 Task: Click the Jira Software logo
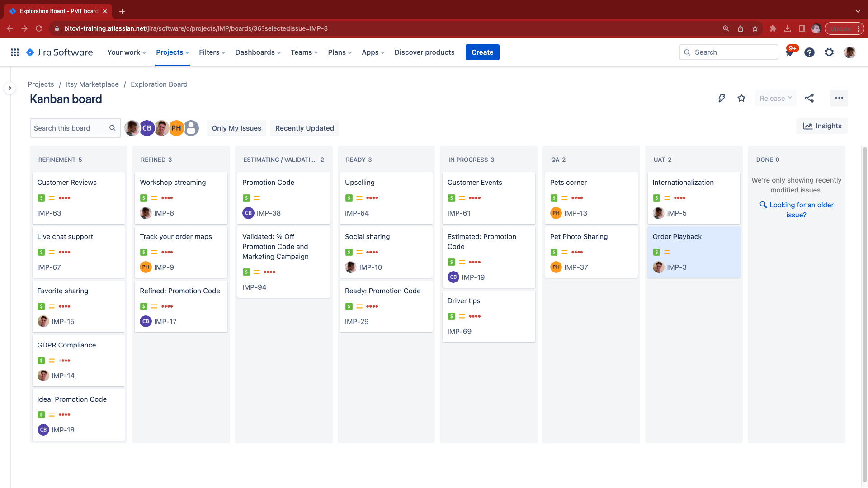pos(59,52)
